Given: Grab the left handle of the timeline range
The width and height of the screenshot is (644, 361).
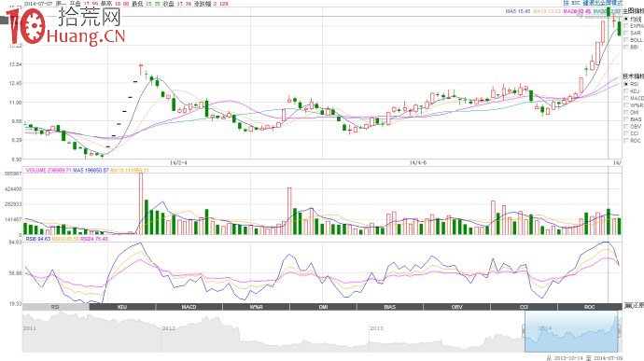Looking at the screenshot, I should pyautogui.click(x=525, y=331).
